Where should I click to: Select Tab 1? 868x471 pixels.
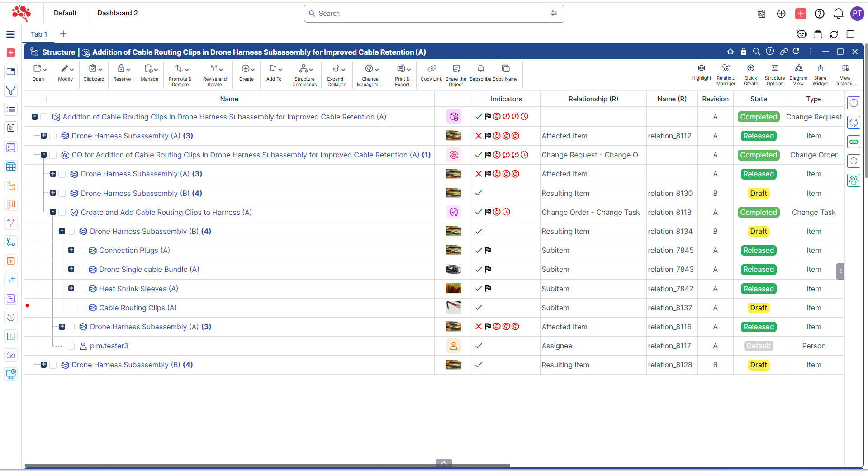pyautogui.click(x=39, y=34)
